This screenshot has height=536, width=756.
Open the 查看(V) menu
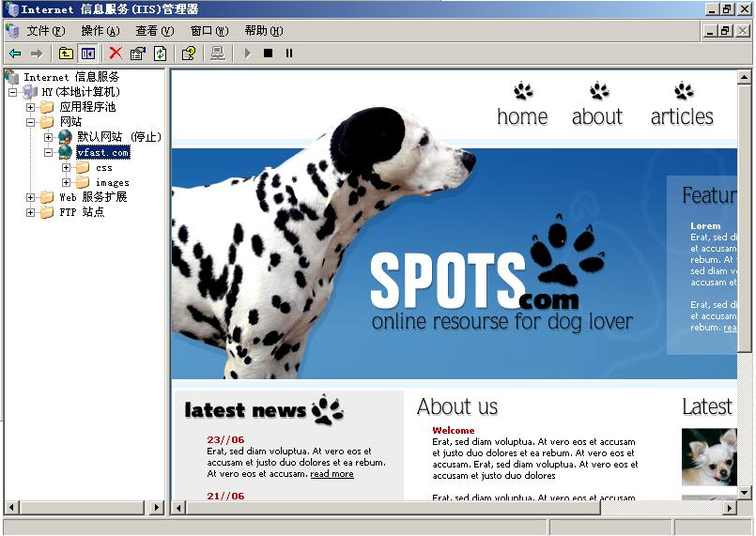coord(154,31)
